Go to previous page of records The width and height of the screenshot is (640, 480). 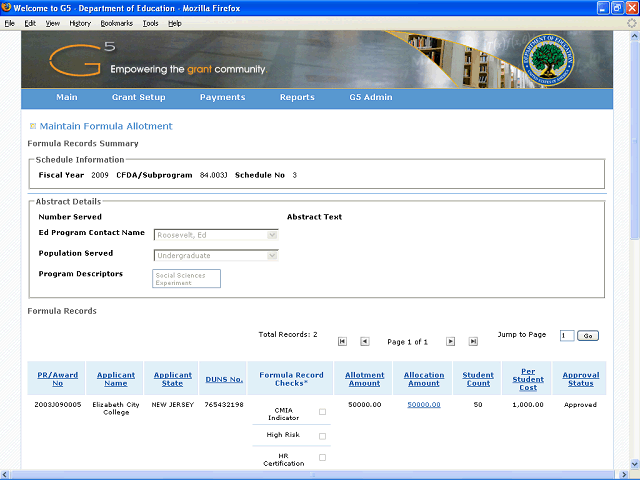365,341
